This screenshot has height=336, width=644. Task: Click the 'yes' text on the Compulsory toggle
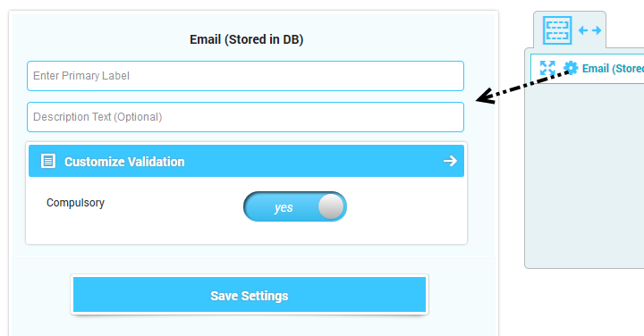(284, 207)
